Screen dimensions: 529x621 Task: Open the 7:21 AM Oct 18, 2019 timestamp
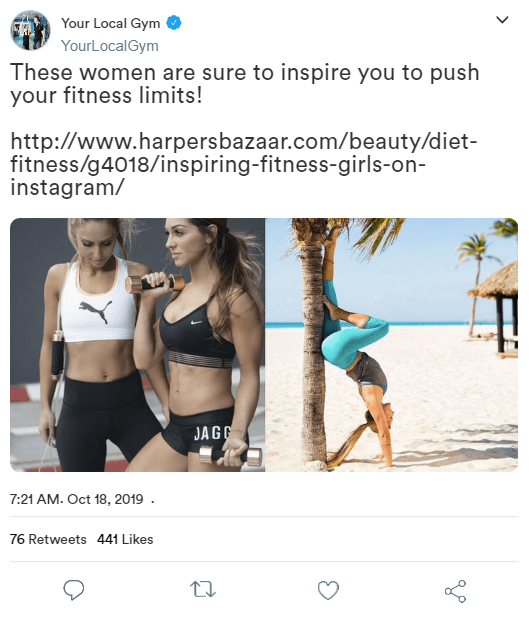[x=76, y=499]
